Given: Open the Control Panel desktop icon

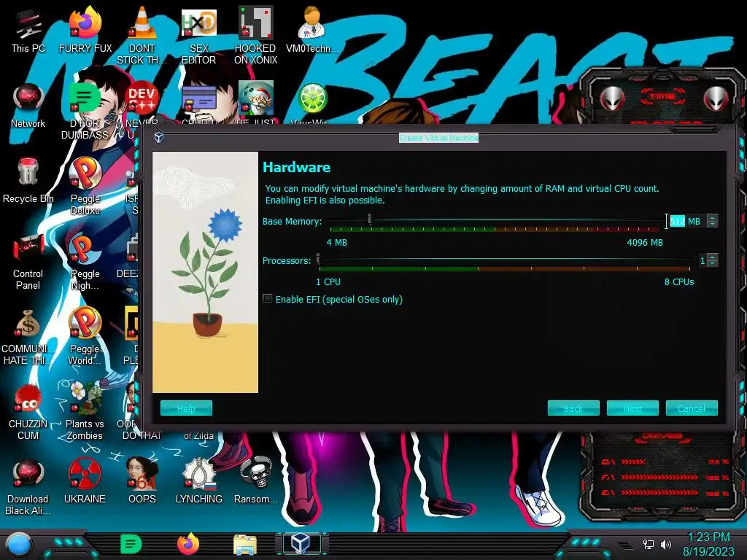Looking at the screenshot, I should coord(28,262).
